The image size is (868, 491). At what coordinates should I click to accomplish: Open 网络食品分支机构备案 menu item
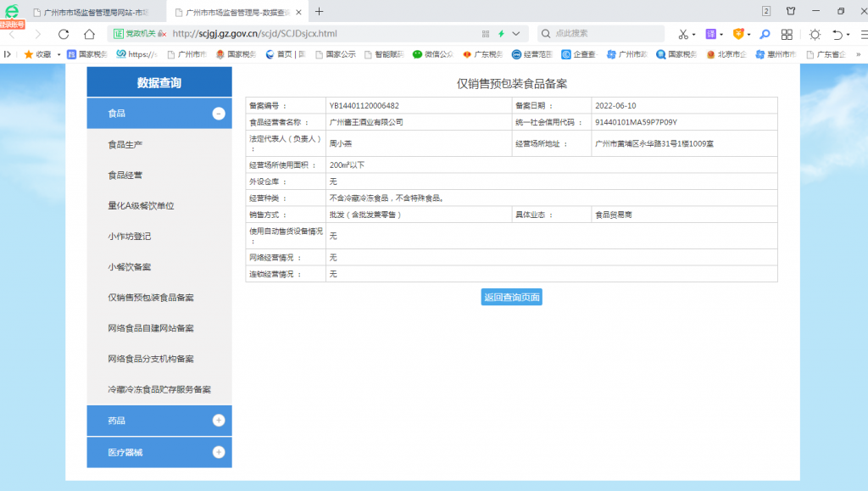pyautogui.click(x=151, y=359)
